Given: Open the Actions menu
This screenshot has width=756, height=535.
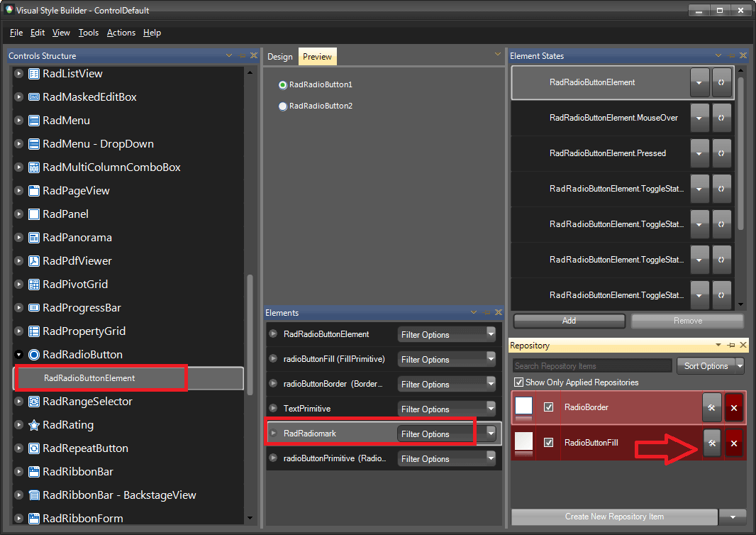Looking at the screenshot, I should click(121, 33).
